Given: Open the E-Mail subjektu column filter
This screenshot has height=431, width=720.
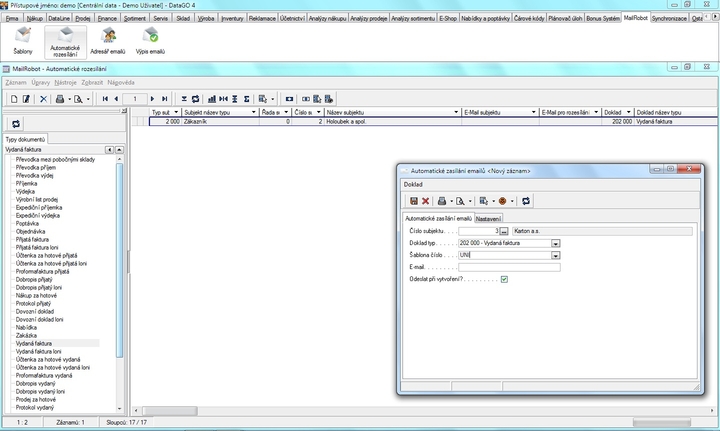Looking at the screenshot, I should 534,112.
